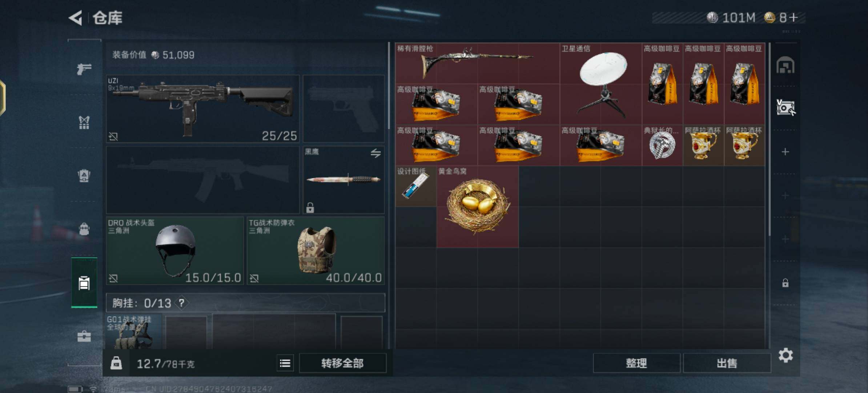Click the 整理 sort button
The height and width of the screenshot is (393, 868).
coord(636,363)
